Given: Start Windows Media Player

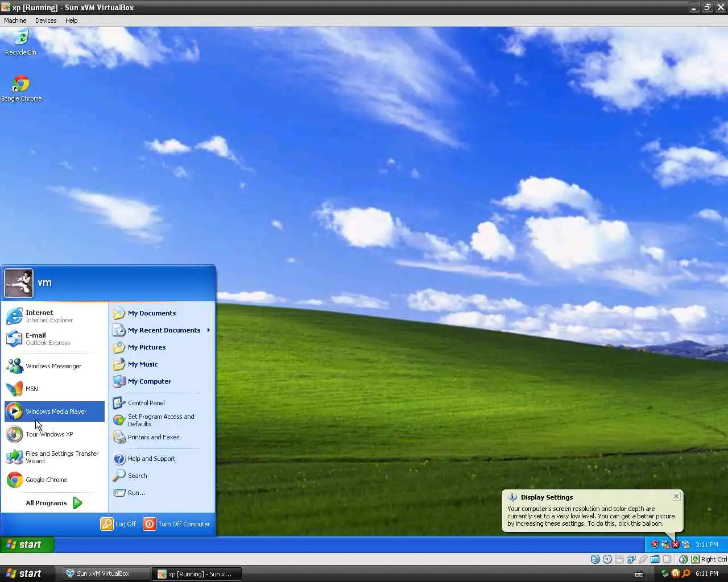Looking at the screenshot, I should click(x=55, y=411).
